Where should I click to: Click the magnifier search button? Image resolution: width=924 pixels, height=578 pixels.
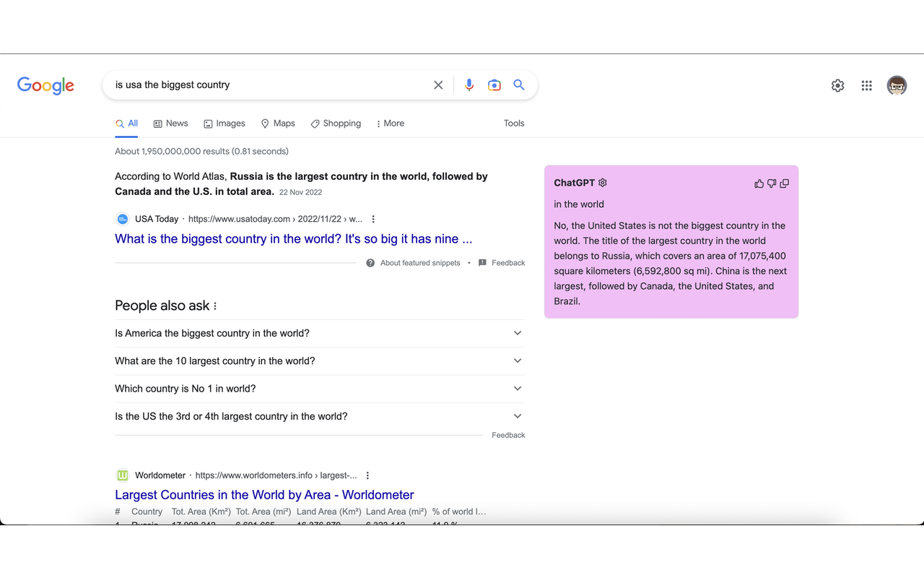click(x=519, y=85)
